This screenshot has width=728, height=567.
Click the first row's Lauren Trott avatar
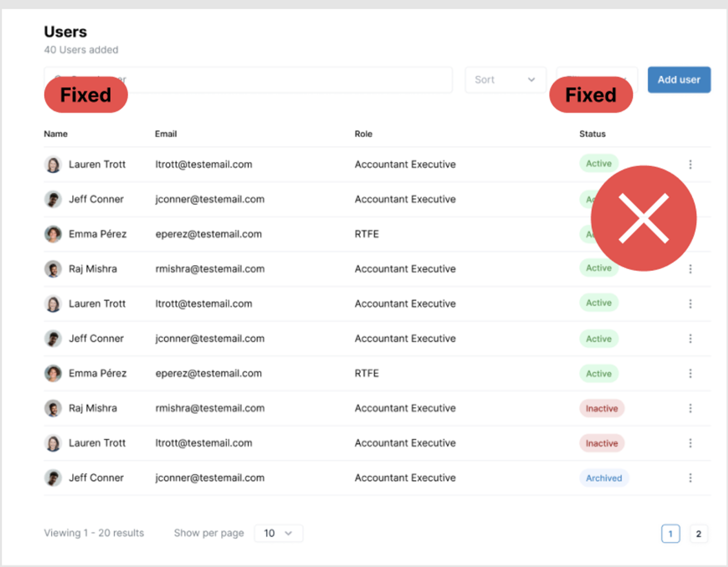coord(53,164)
